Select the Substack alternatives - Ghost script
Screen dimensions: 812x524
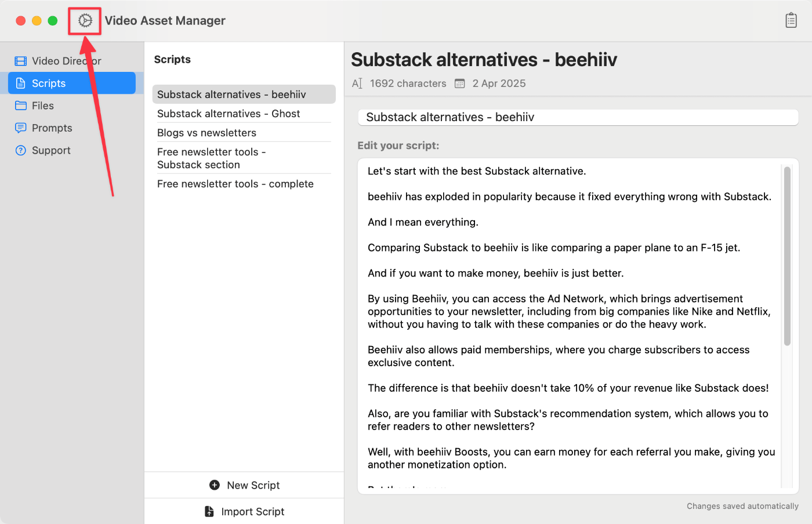[x=229, y=114]
